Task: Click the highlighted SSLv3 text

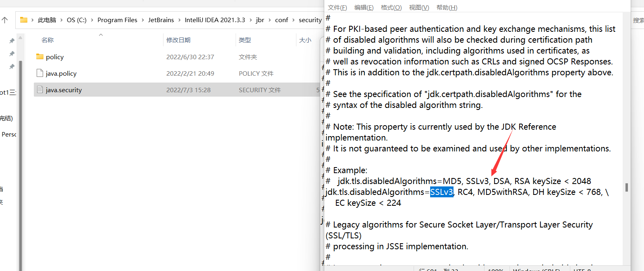Action: 441,192
